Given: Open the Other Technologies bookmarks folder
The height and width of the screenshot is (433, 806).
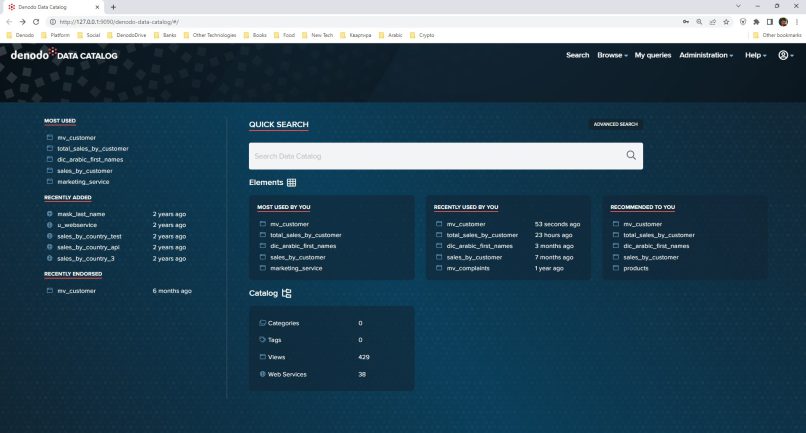Looking at the screenshot, I should click(210, 35).
